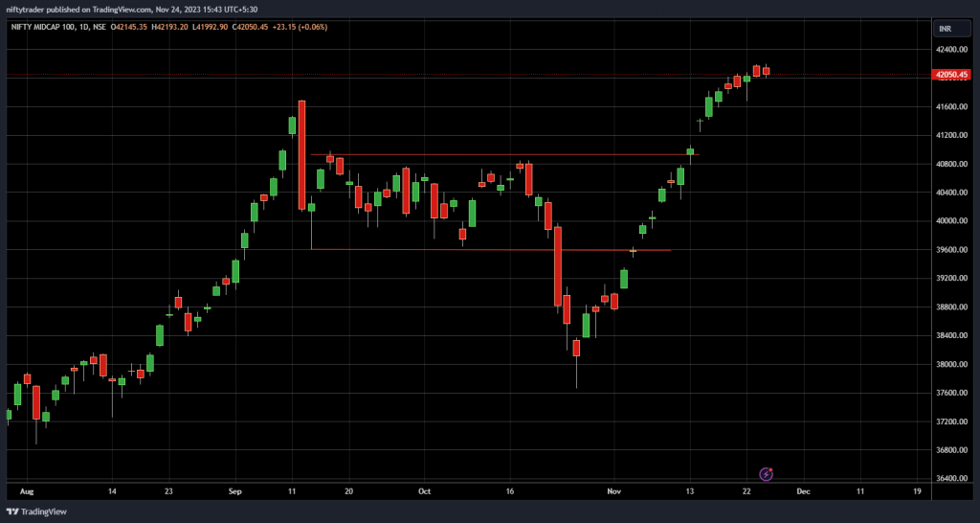Click the 42400.00 price axis label
The image size is (980, 523).
(952, 50)
